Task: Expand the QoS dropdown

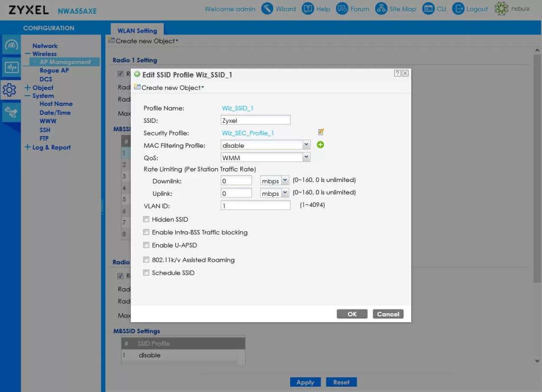Action: tap(306, 157)
